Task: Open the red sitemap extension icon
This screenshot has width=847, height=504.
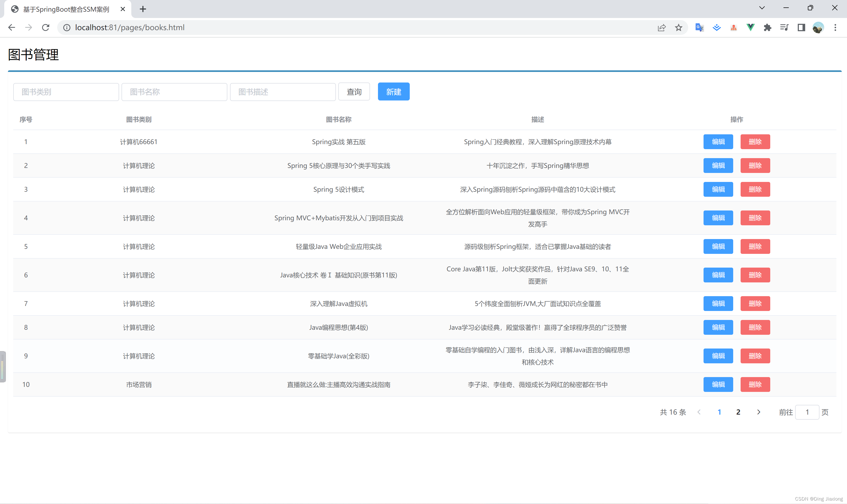Action: coord(733,28)
